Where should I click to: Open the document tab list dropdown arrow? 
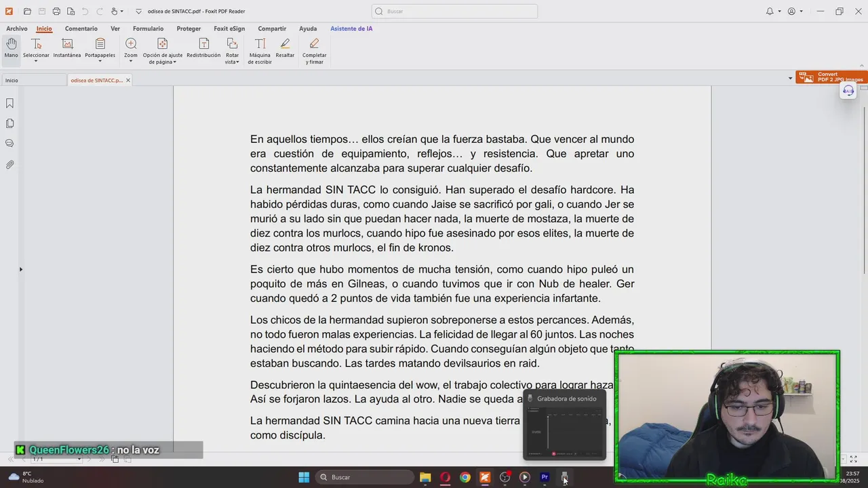[x=790, y=79]
